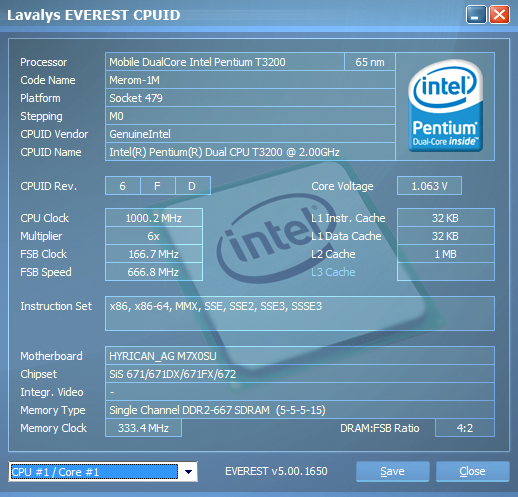Click the CPUID Rev. cell showing D
The image size is (518, 497).
point(193,186)
